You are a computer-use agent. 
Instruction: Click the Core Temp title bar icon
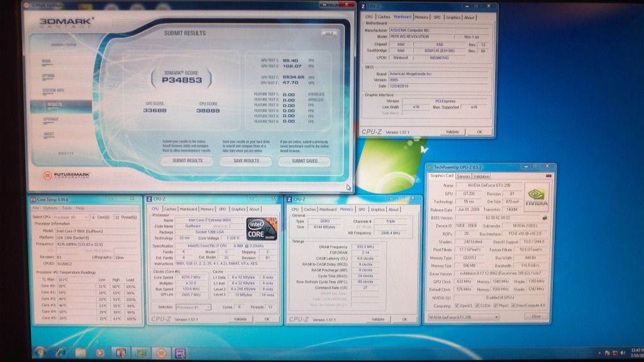click(x=33, y=199)
